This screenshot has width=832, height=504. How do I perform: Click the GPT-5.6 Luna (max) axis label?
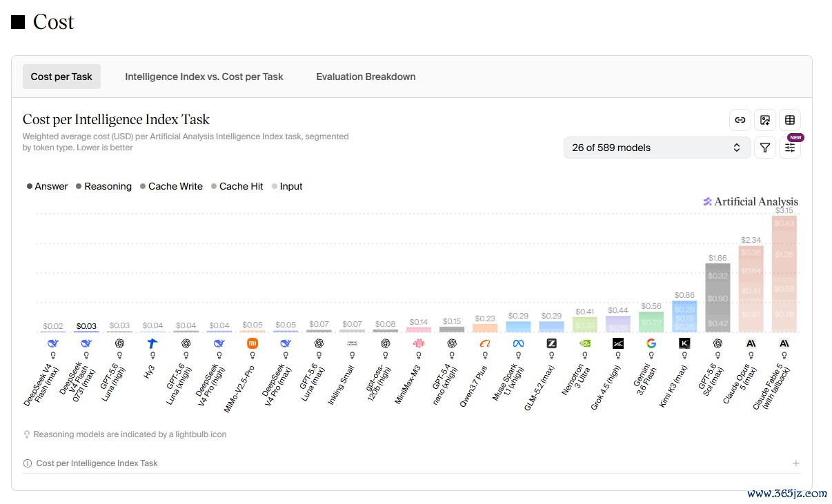[x=312, y=382]
